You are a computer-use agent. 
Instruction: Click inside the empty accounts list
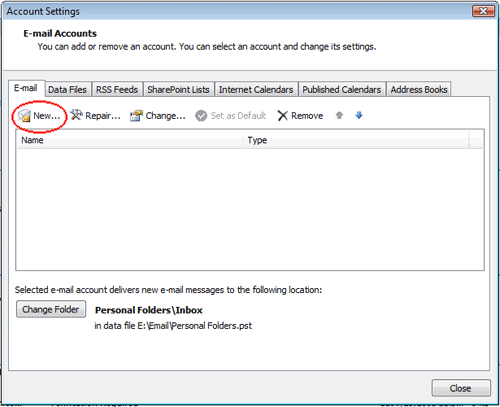tap(250, 209)
